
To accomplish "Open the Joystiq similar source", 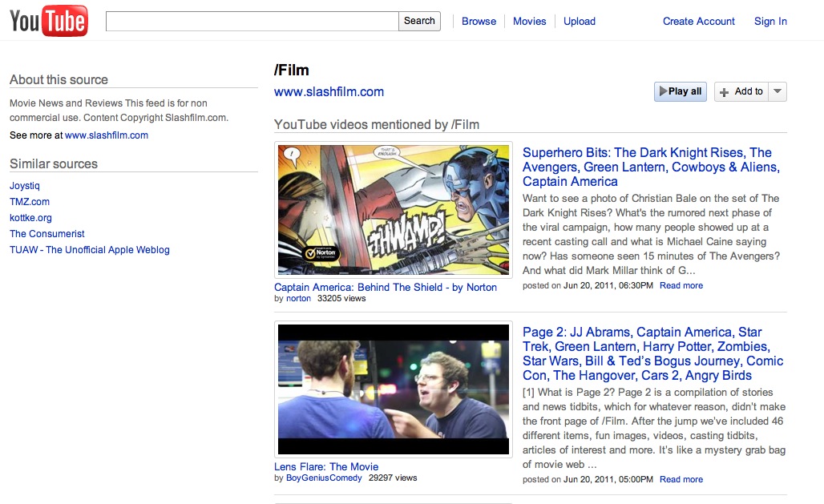I will [x=25, y=186].
